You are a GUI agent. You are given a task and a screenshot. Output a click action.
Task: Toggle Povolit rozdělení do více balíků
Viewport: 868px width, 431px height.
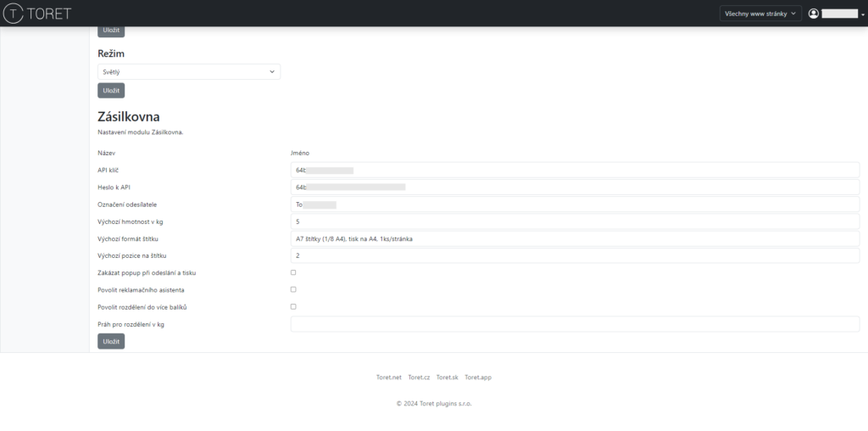click(x=293, y=306)
